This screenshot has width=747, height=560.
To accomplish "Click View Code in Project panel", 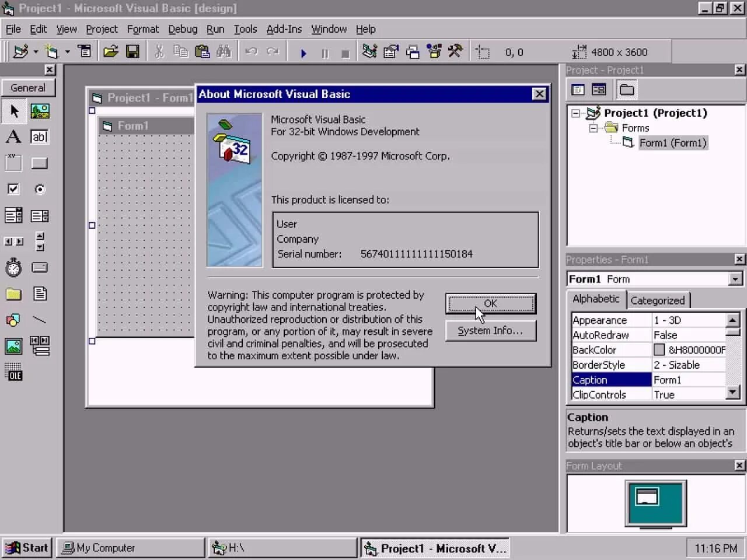I will [x=578, y=90].
